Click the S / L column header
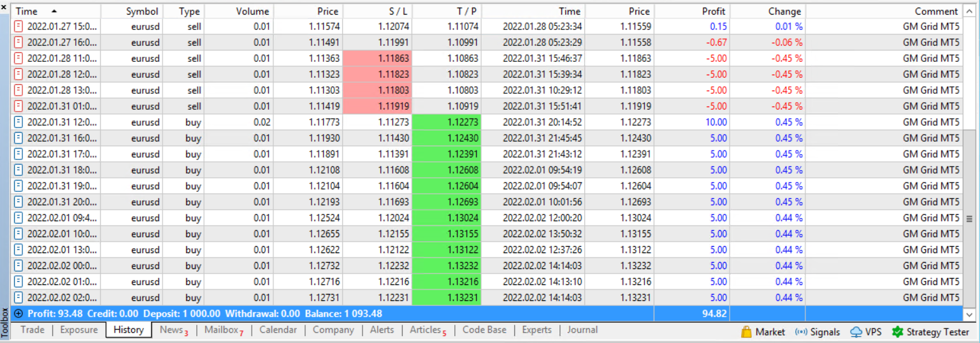Image resolution: width=980 pixels, height=343 pixels. coord(377,11)
